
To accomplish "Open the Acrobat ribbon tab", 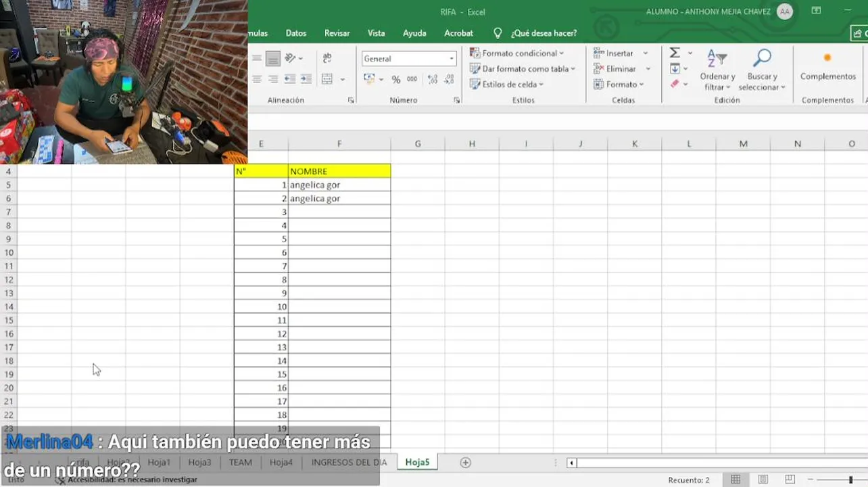I will 458,33.
